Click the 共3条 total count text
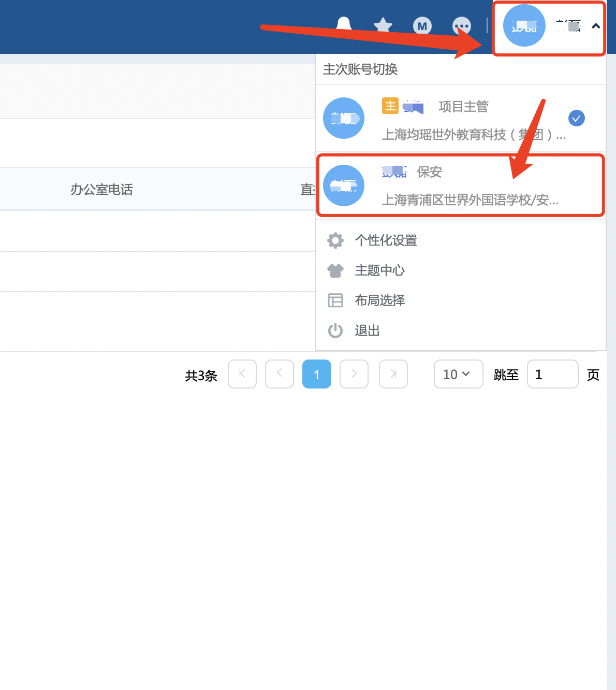 point(201,376)
